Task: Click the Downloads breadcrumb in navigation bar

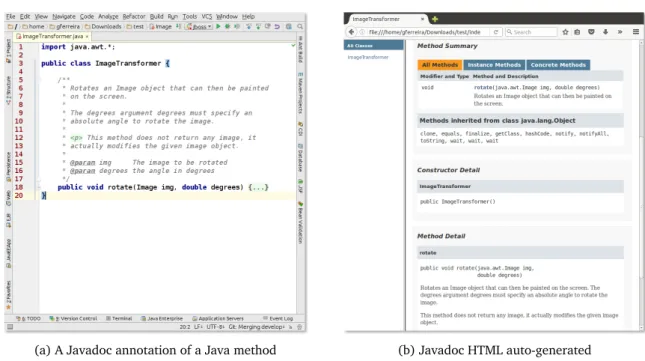Action: 103,26
